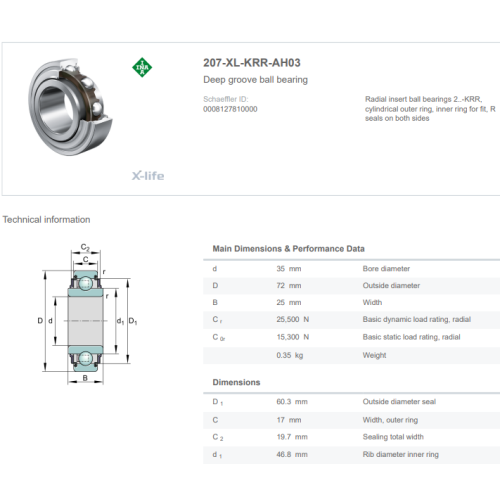Select the C2 value 19.7 mm

click(x=292, y=437)
